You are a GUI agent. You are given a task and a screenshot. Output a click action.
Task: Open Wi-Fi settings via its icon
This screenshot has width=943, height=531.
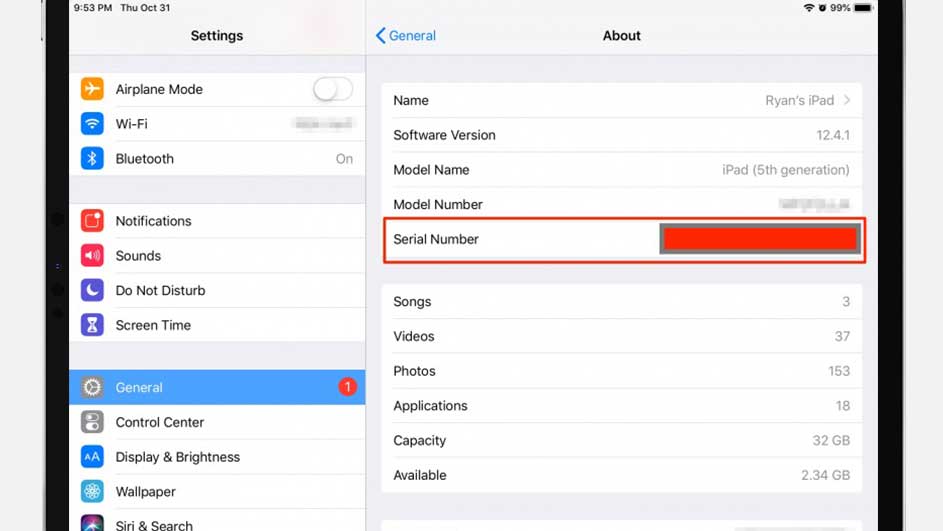coord(92,124)
